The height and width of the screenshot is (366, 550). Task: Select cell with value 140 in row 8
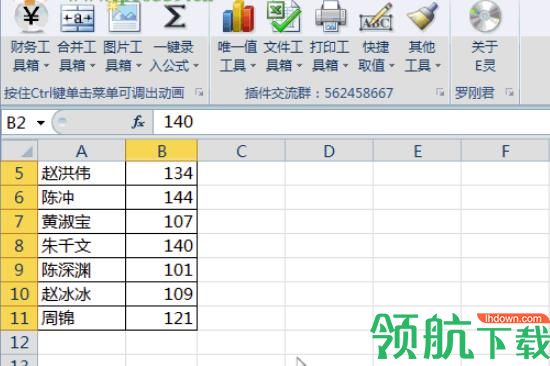(161, 246)
